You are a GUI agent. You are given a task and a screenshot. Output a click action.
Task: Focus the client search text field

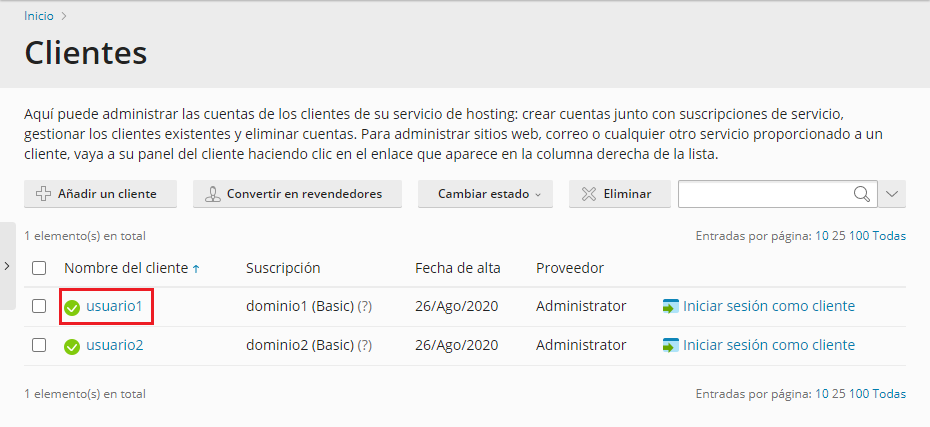[x=763, y=194]
